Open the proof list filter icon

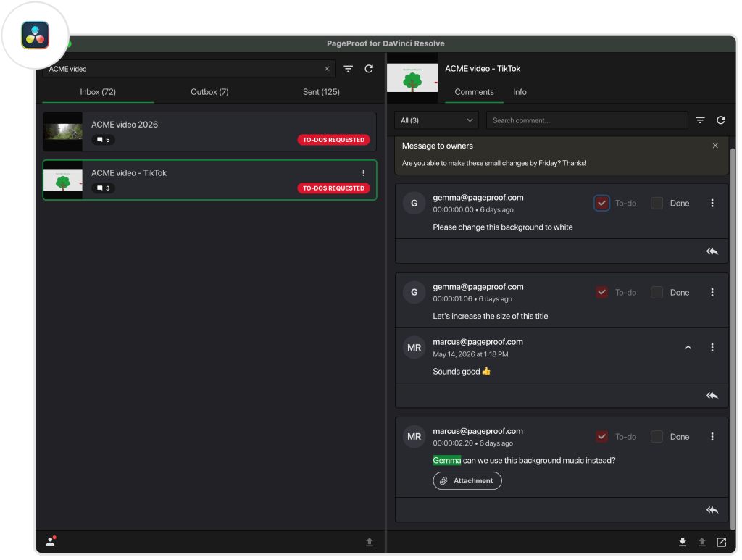[x=349, y=69]
